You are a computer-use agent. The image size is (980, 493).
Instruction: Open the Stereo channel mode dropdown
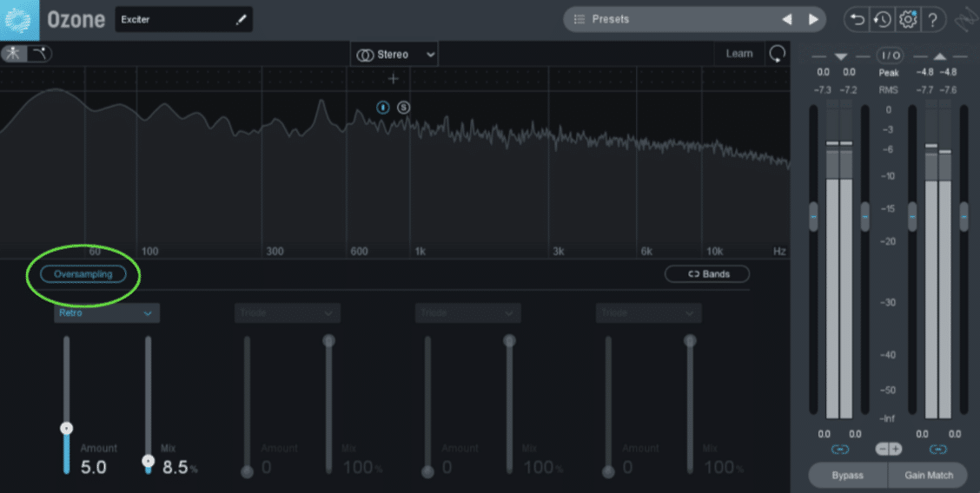tap(394, 55)
